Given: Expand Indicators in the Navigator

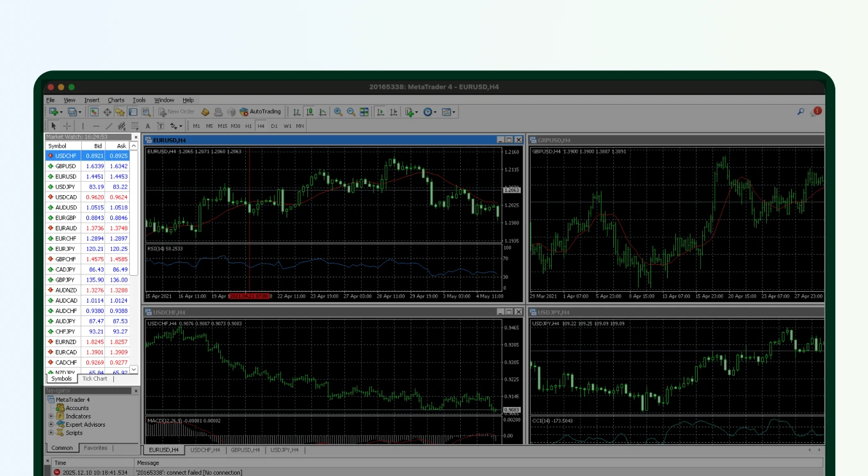Looking at the screenshot, I should click(x=51, y=416).
